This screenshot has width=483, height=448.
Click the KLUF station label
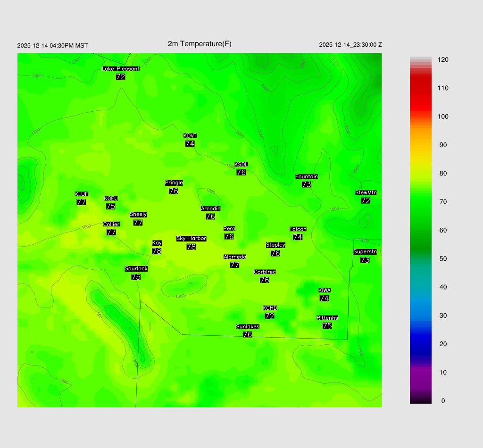pos(82,194)
